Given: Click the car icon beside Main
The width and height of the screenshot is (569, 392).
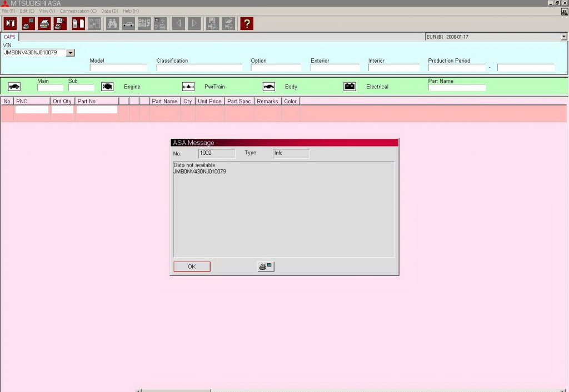Looking at the screenshot, I should (14, 87).
